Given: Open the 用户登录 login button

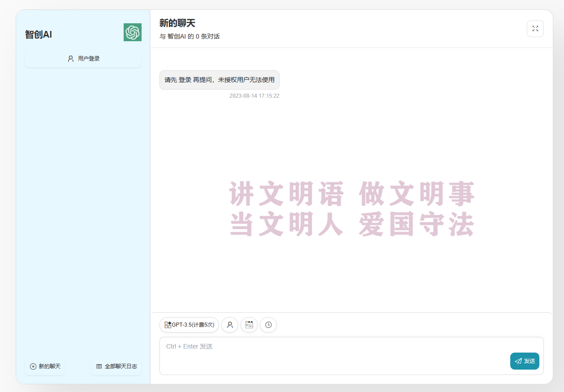Looking at the screenshot, I should tap(83, 59).
